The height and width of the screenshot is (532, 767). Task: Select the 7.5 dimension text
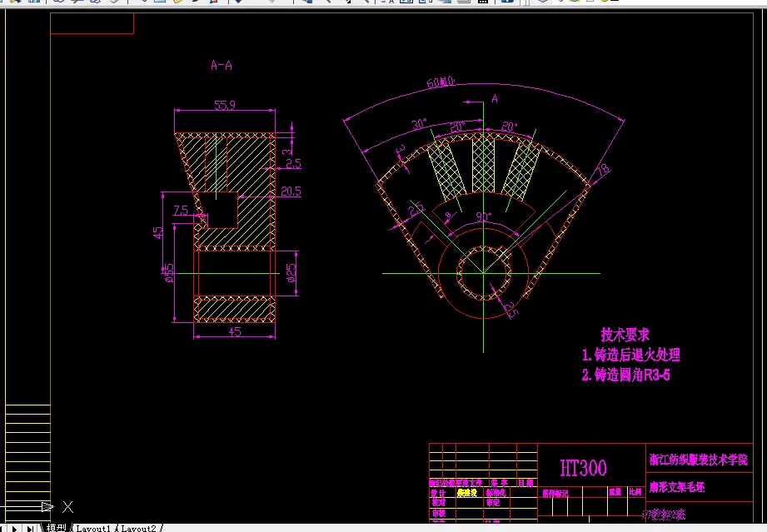coord(181,211)
